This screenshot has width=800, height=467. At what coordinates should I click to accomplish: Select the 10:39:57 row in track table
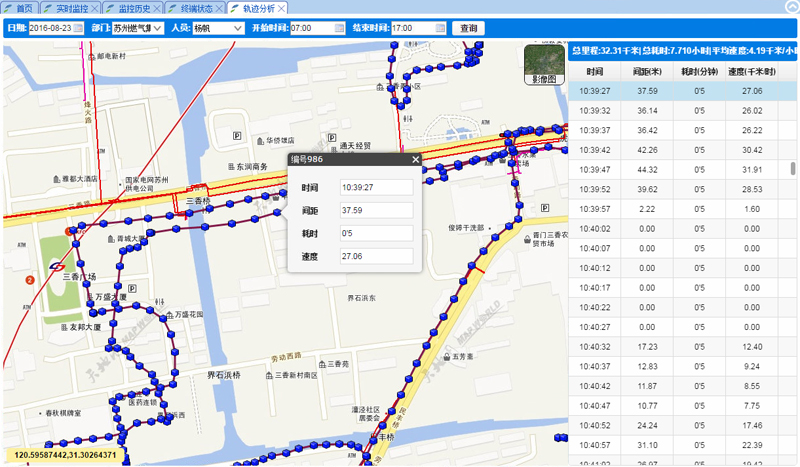pos(680,209)
